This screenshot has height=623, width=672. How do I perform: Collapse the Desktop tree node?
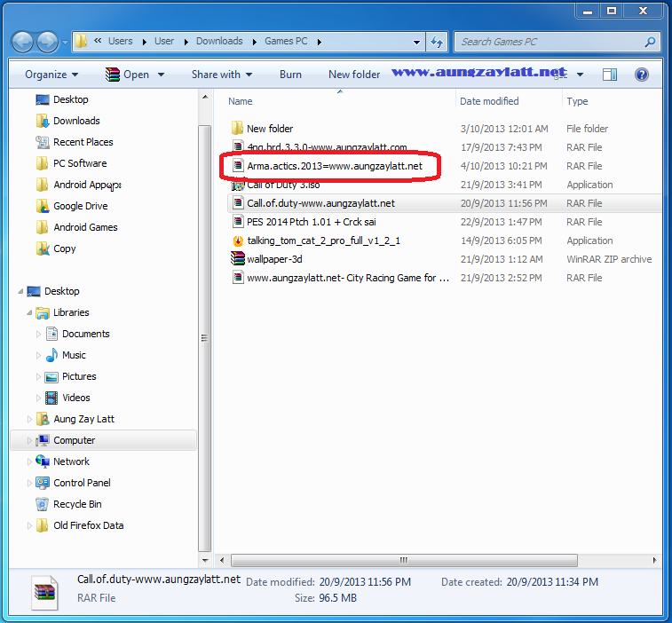click(x=20, y=291)
